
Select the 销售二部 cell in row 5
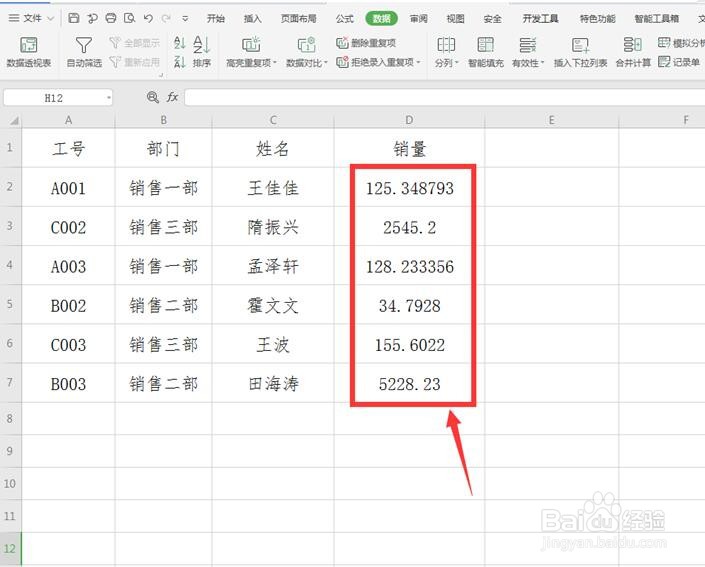pyautogui.click(x=164, y=305)
